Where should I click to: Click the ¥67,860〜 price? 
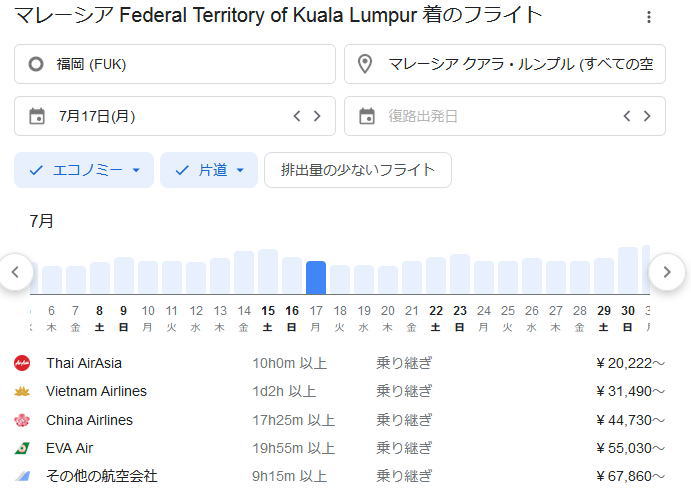click(x=630, y=477)
